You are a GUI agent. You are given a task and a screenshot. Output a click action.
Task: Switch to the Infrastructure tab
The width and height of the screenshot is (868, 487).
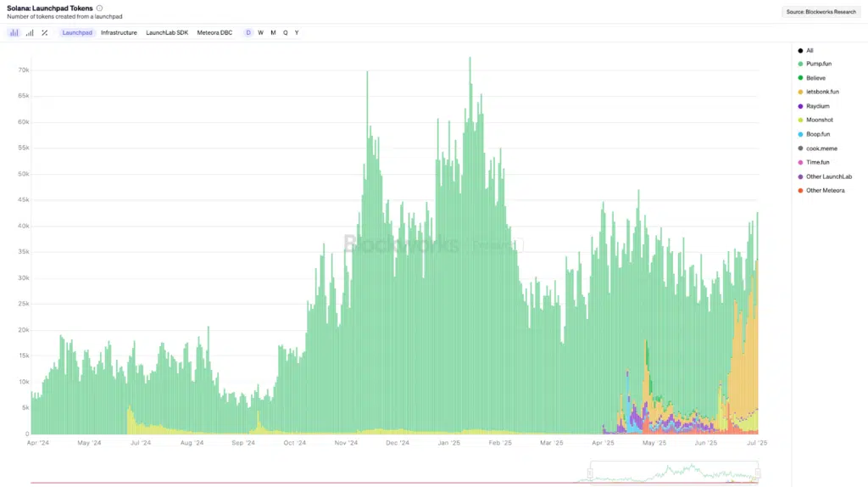pyautogui.click(x=119, y=33)
